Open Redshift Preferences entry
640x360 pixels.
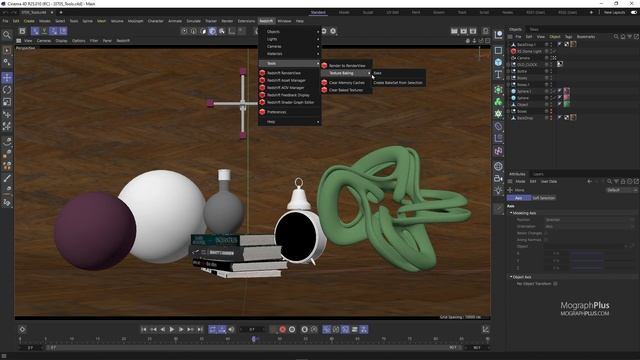pyautogui.click(x=276, y=112)
